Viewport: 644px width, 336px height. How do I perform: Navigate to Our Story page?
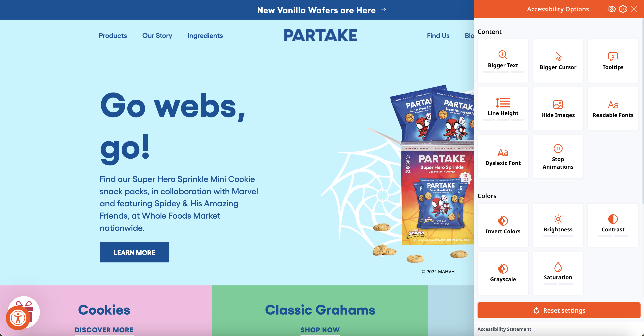157,35
